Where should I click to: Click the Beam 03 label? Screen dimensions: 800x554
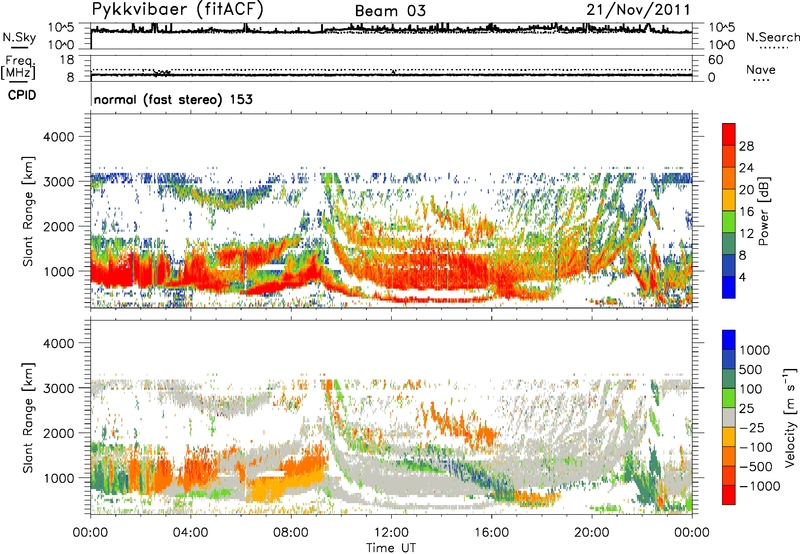click(390, 11)
